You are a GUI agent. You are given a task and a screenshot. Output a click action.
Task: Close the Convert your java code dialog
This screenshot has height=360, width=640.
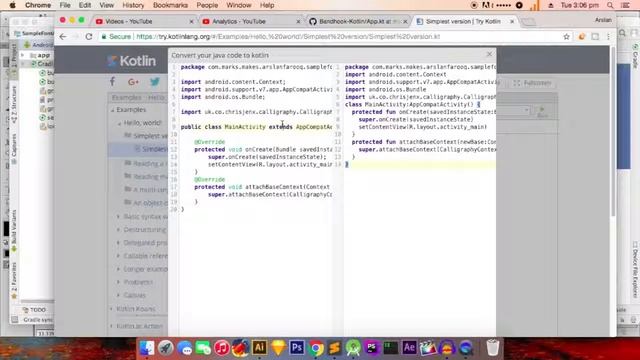[489, 54]
